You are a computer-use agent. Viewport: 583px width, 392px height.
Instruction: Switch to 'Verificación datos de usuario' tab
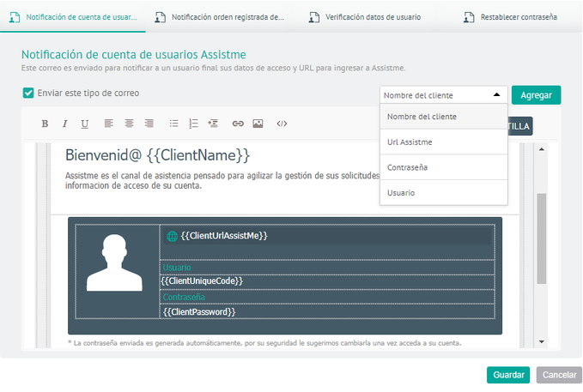point(365,17)
